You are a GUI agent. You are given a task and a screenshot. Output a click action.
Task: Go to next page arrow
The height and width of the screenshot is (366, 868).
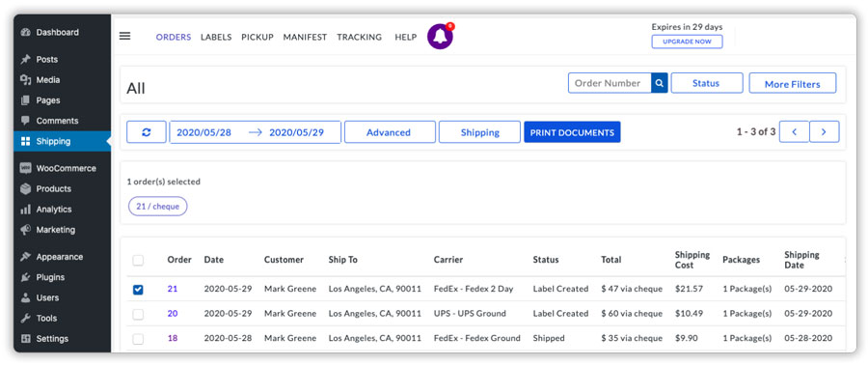pos(825,132)
